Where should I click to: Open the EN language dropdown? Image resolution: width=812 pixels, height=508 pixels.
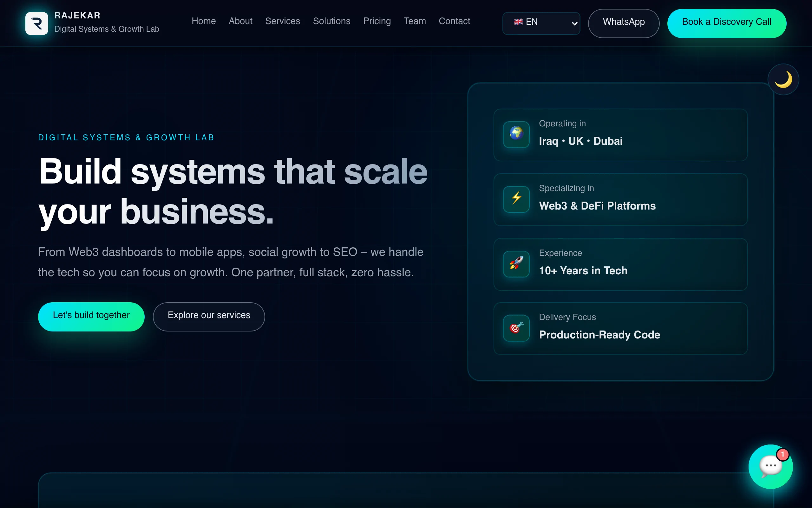541,23
